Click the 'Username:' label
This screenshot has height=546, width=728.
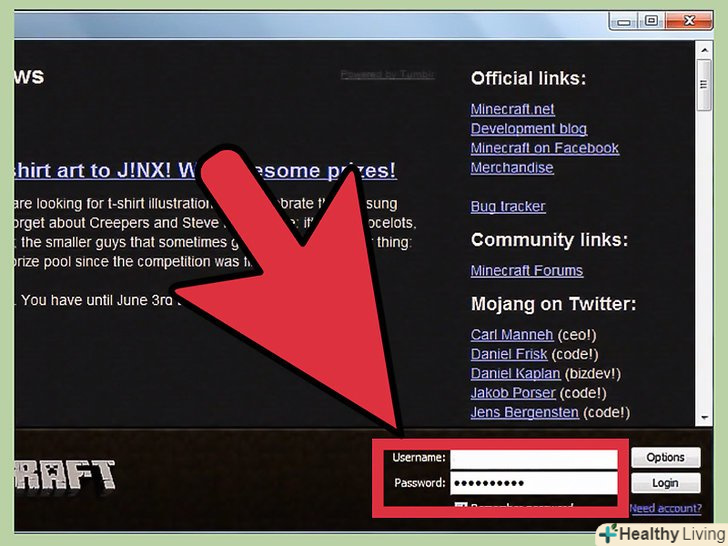[x=418, y=458]
